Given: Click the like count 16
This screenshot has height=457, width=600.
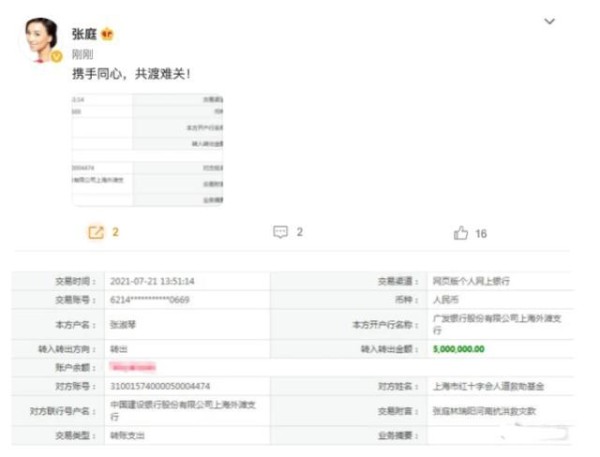Looking at the screenshot, I should click(481, 233).
